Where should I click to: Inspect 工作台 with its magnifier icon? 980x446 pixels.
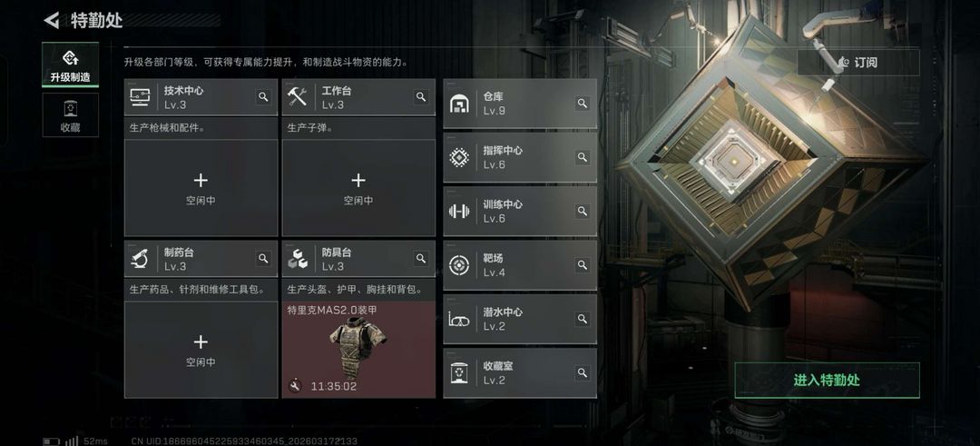[x=421, y=97]
